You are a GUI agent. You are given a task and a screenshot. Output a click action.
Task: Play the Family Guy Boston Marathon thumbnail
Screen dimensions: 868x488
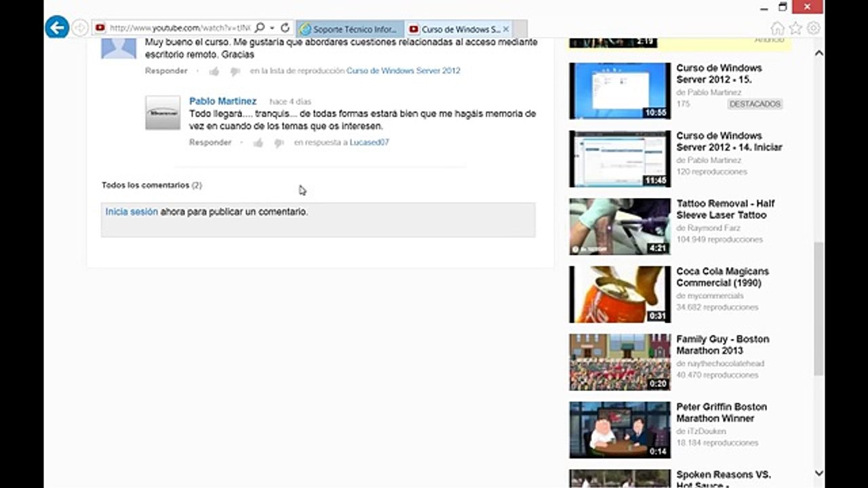(620, 362)
